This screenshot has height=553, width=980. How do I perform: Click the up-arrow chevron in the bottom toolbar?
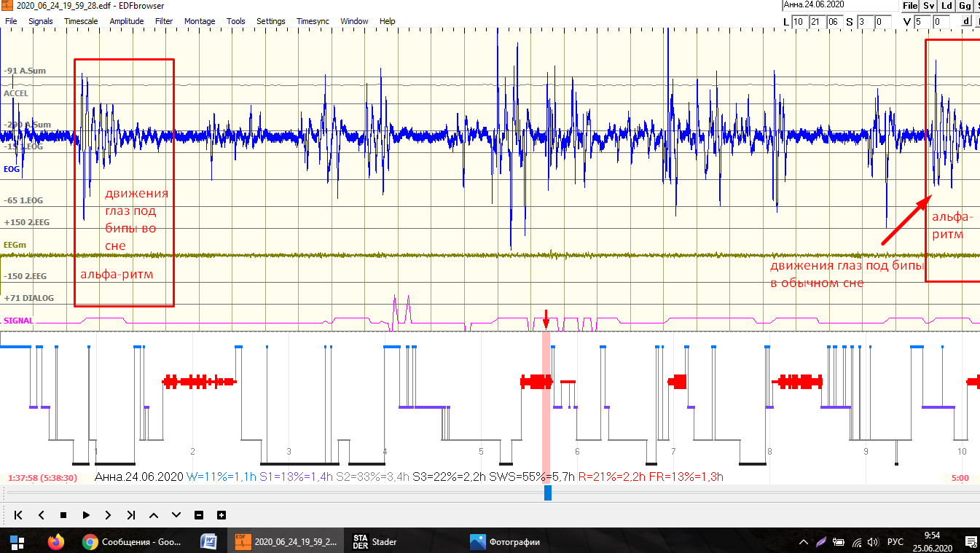coord(154,515)
